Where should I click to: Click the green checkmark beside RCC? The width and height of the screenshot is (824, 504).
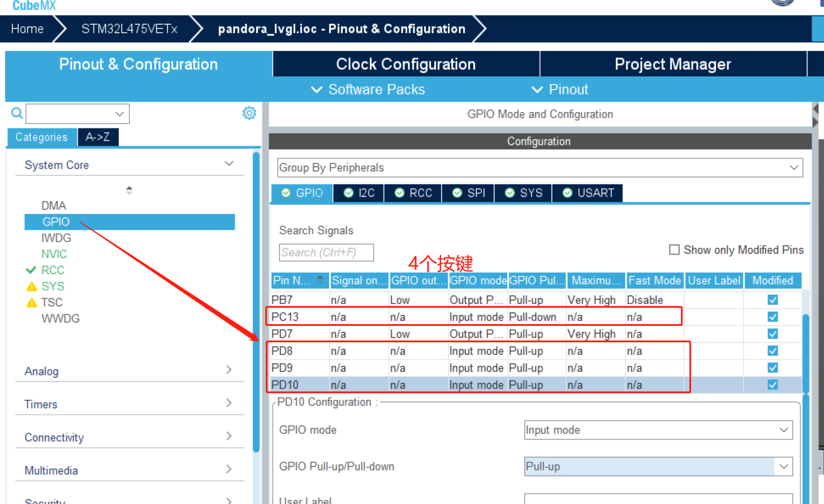pos(31,270)
